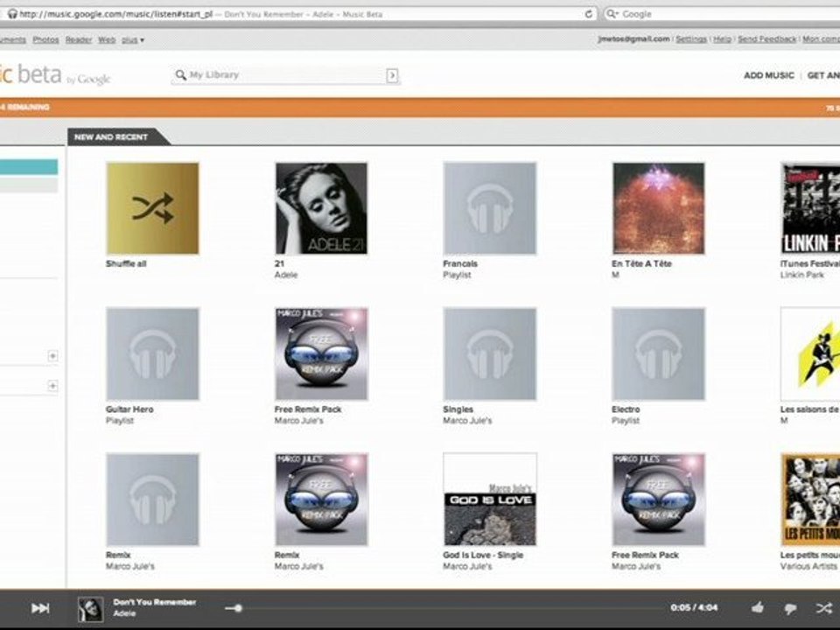Open search options arrow beside My Library
The height and width of the screenshot is (630, 840).
coord(392,75)
